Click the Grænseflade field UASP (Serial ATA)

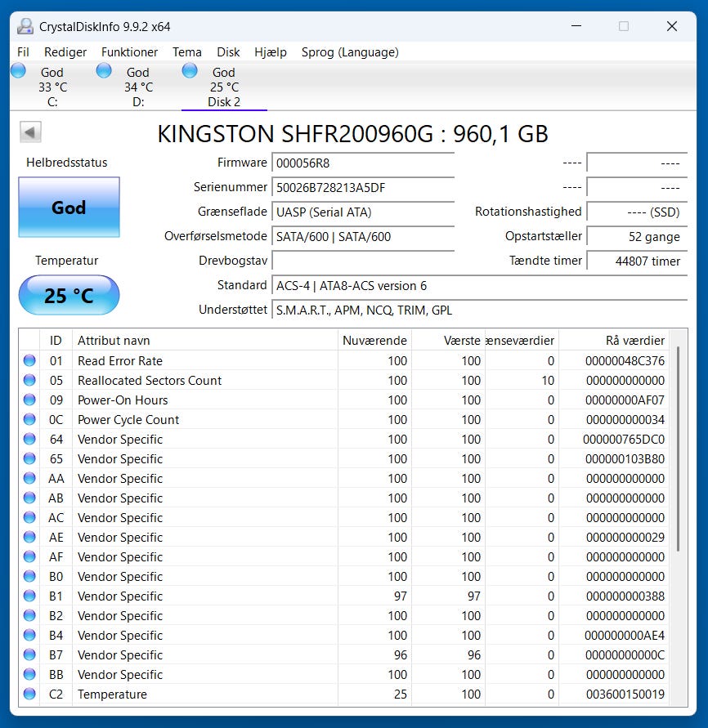pos(363,212)
